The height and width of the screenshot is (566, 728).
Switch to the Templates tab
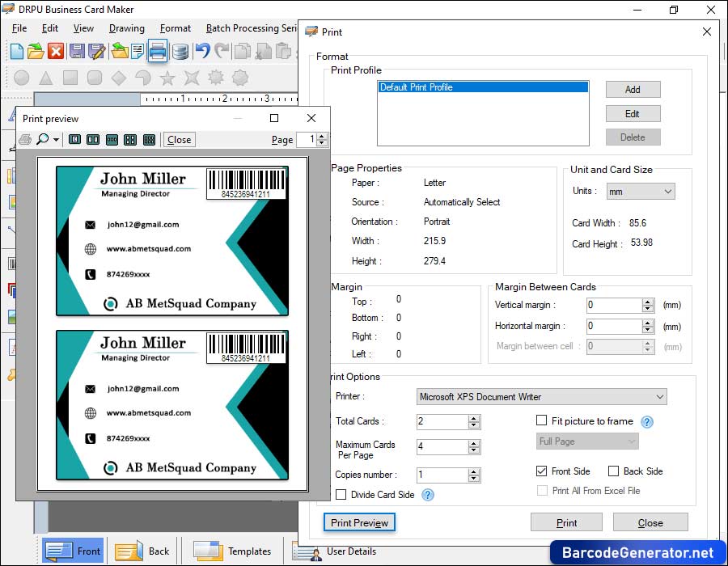point(233,551)
